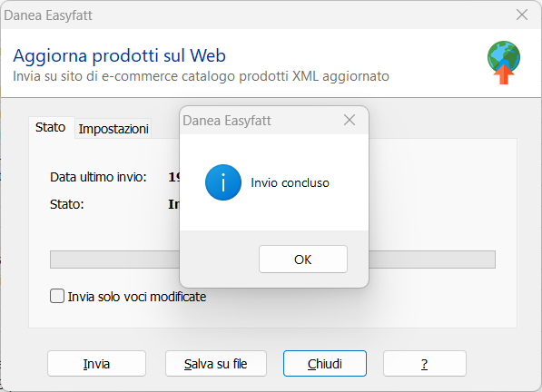Close the Aggiorna prodotti sul Web window
This screenshot has width=542, height=392.
coord(522,15)
